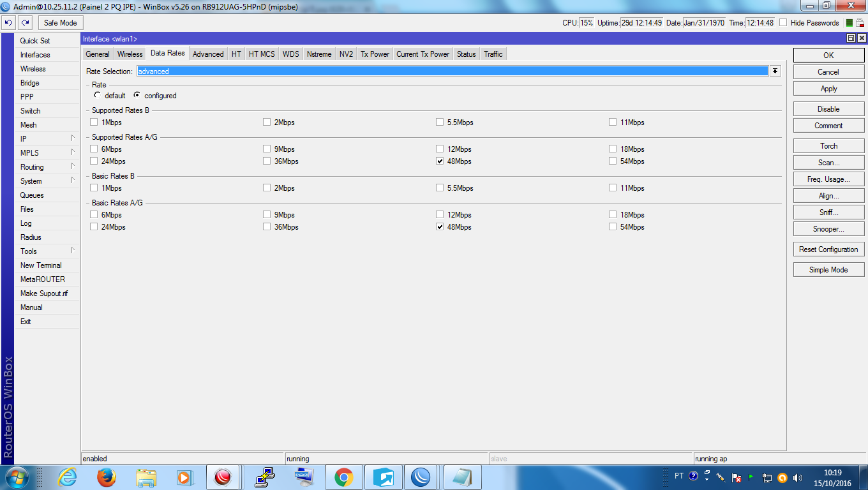The width and height of the screenshot is (868, 490).
Task: Check 54Mbps under Supported Rates A/G
Action: tap(613, 161)
